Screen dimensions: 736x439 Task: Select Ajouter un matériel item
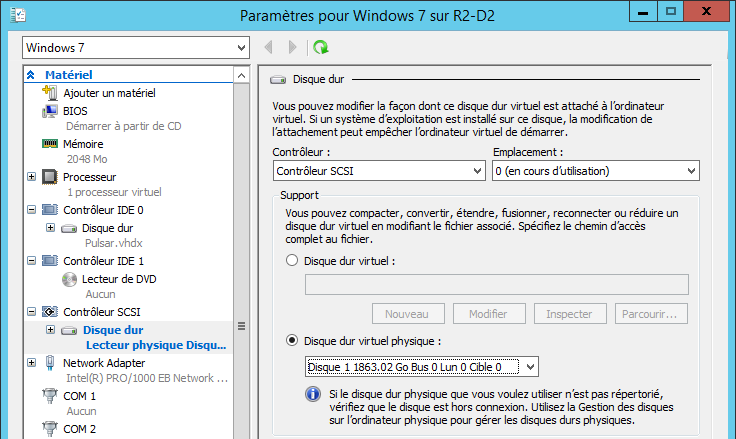tap(108, 93)
